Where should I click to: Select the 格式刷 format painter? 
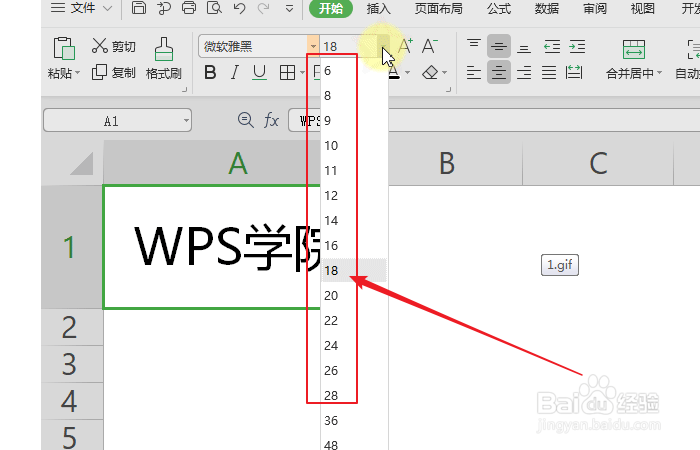(x=163, y=59)
